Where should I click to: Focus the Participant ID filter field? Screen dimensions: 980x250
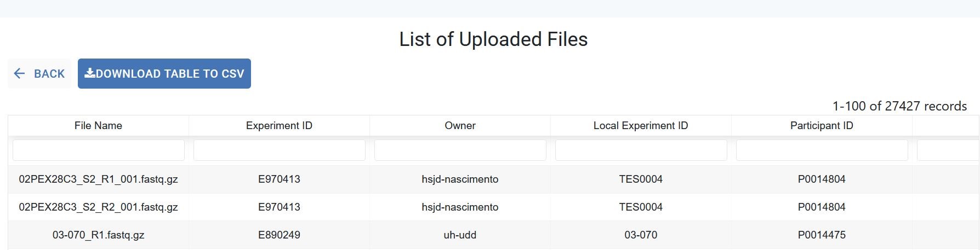point(822,150)
